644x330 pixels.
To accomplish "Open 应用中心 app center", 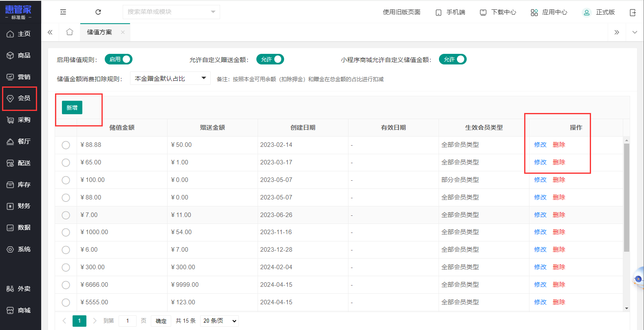I will coord(549,12).
